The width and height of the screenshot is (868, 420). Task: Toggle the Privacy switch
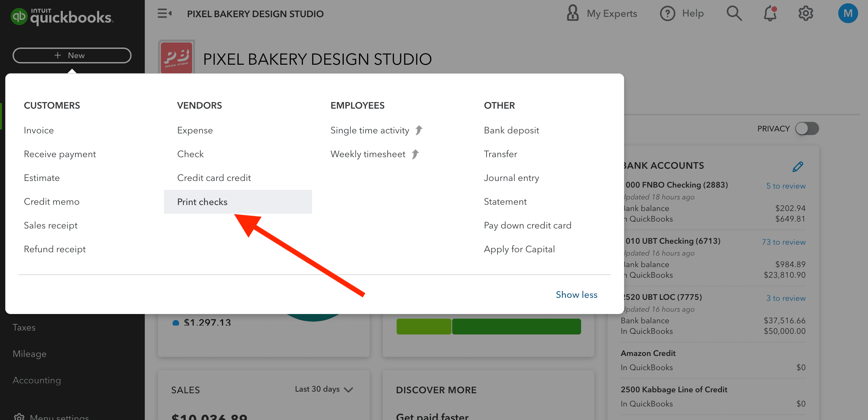(x=807, y=128)
